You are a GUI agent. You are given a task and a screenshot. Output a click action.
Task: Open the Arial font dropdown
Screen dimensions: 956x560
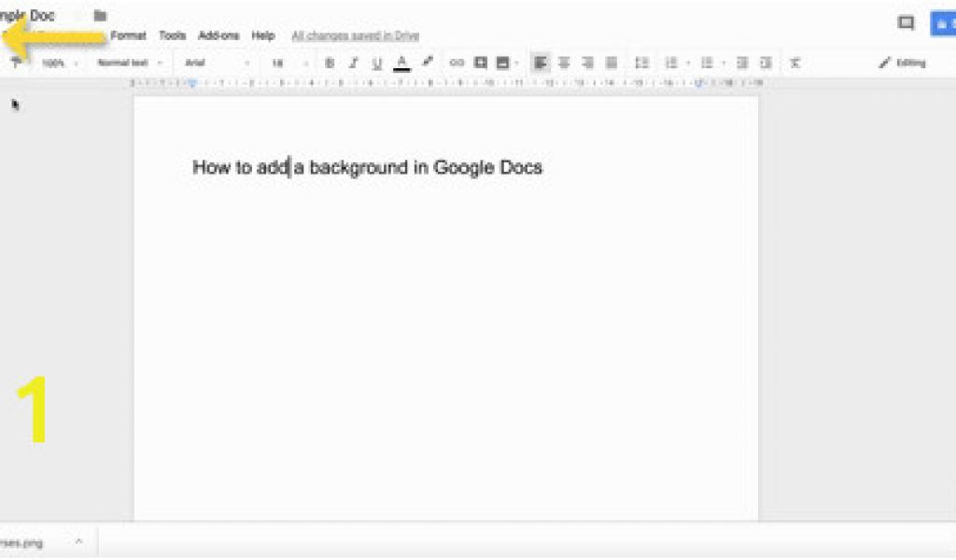click(217, 63)
